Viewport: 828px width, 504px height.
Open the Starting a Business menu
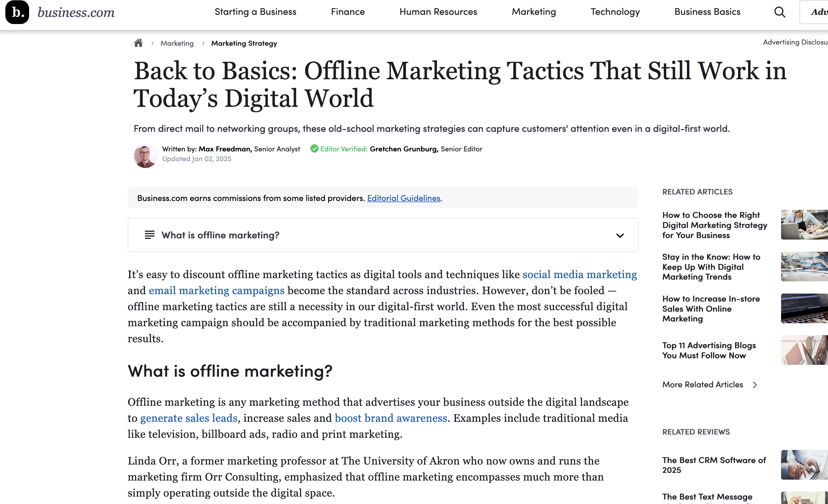tap(255, 12)
